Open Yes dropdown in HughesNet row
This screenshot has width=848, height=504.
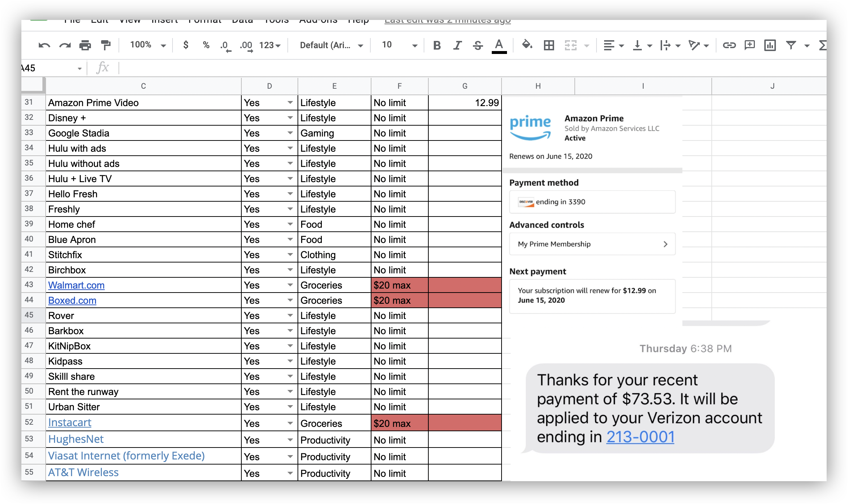coord(290,440)
